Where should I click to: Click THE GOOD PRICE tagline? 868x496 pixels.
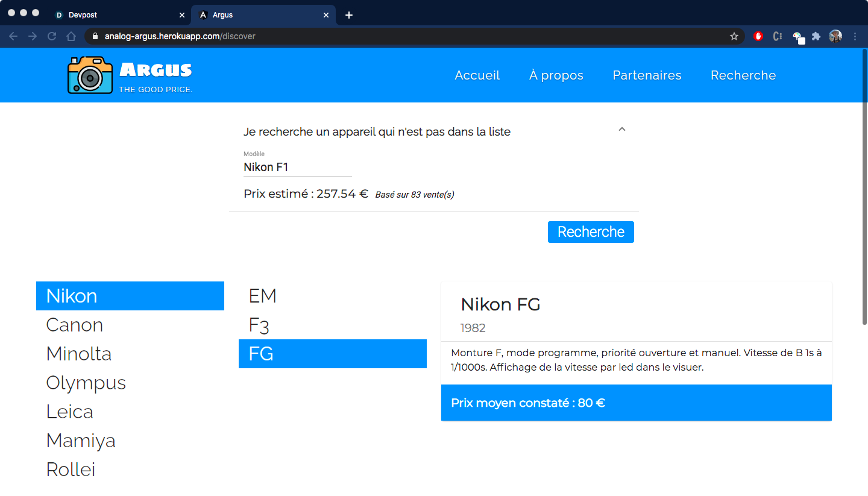click(156, 90)
